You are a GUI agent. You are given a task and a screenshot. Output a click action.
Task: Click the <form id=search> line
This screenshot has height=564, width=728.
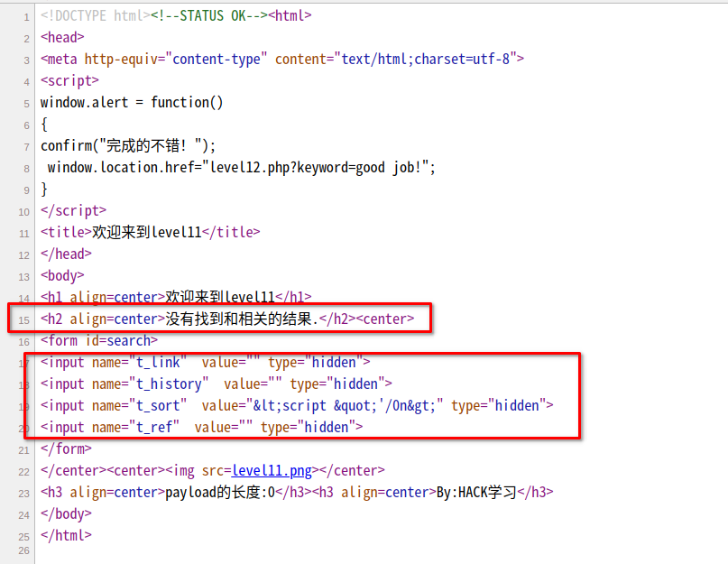(99, 340)
